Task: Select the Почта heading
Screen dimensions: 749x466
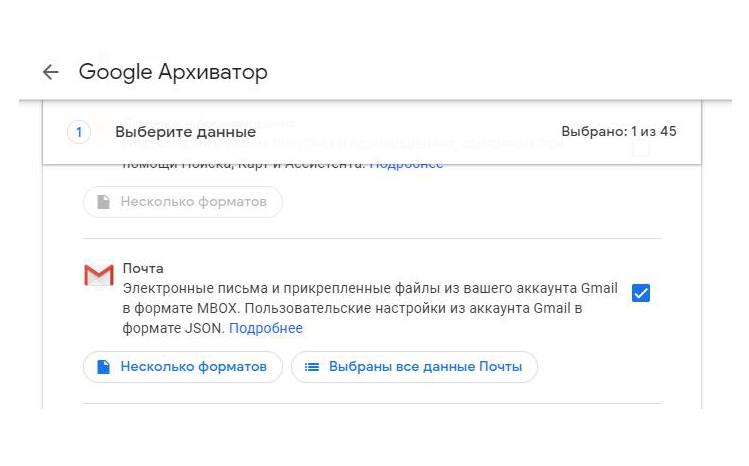Action: pyautogui.click(x=143, y=269)
